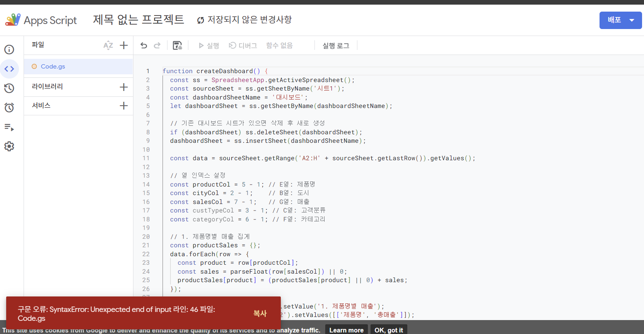
Task: Click the dashboardSheet insertSheet line
Action: [268, 141]
